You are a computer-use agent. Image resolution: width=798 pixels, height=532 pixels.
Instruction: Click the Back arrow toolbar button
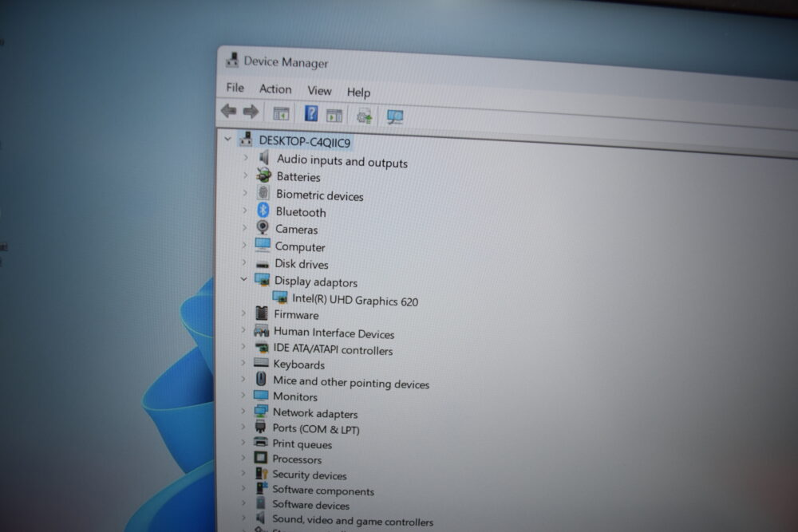[228, 110]
